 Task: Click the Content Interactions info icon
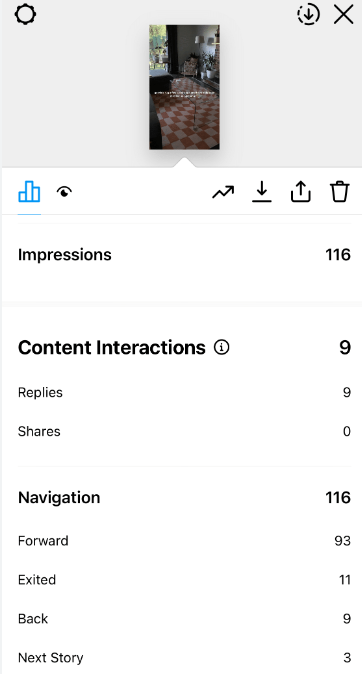[x=221, y=347]
